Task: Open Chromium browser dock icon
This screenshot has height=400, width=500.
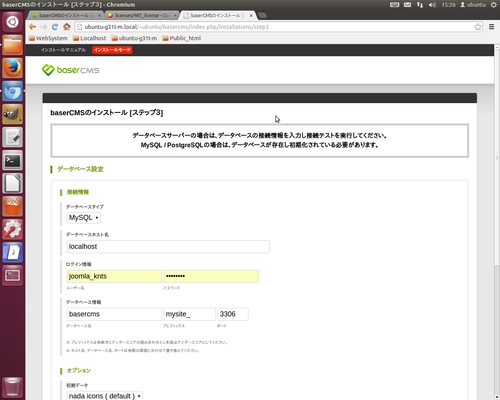Action: point(13,91)
